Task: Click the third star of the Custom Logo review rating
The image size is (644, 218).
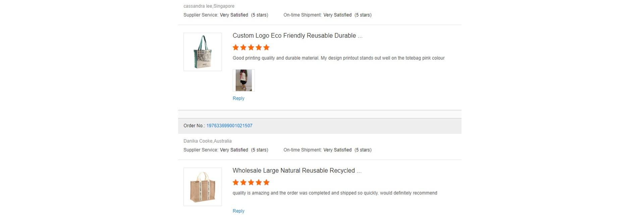Action: point(251,47)
